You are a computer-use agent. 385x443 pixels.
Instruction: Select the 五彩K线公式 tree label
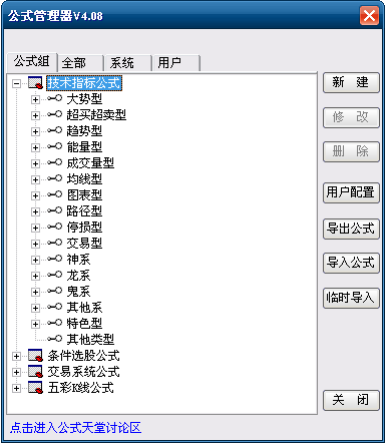click(x=80, y=388)
